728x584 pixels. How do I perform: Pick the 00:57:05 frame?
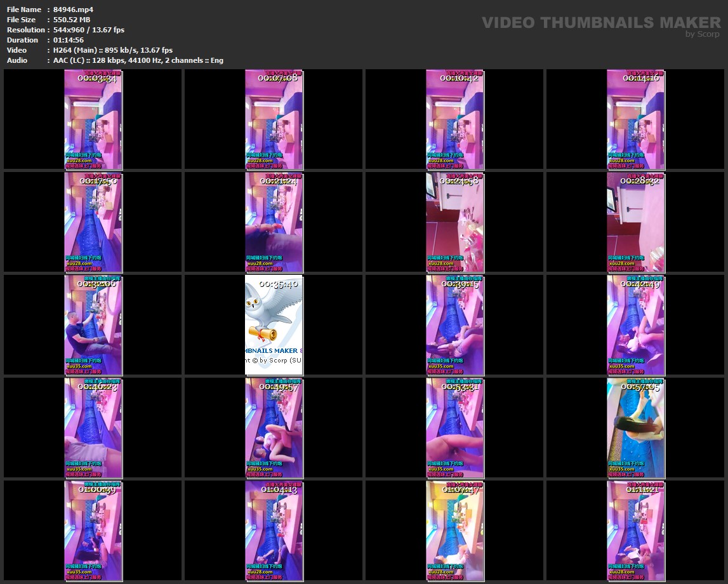tap(635, 428)
